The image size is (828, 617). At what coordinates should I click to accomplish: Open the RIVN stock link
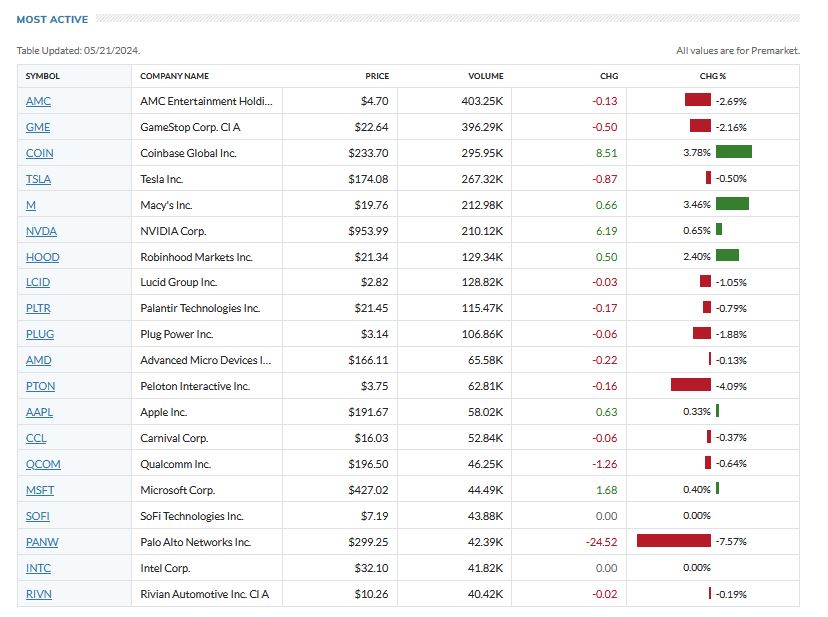pos(39,594)
